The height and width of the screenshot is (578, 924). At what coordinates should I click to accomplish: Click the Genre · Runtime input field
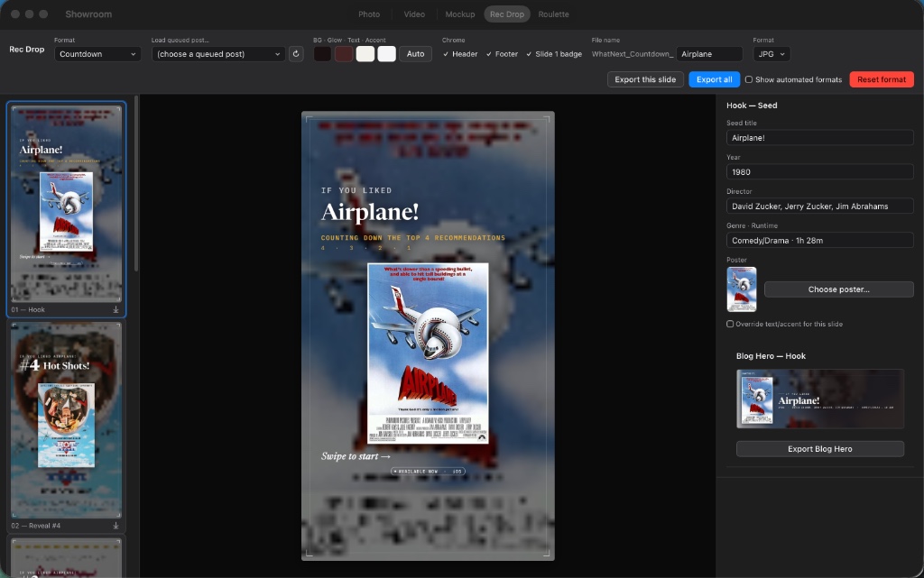coord(819,240)
